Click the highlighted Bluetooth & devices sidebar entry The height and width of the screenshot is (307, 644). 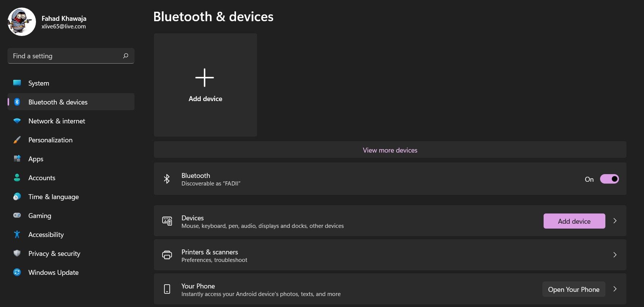click(x=70, y=102)
